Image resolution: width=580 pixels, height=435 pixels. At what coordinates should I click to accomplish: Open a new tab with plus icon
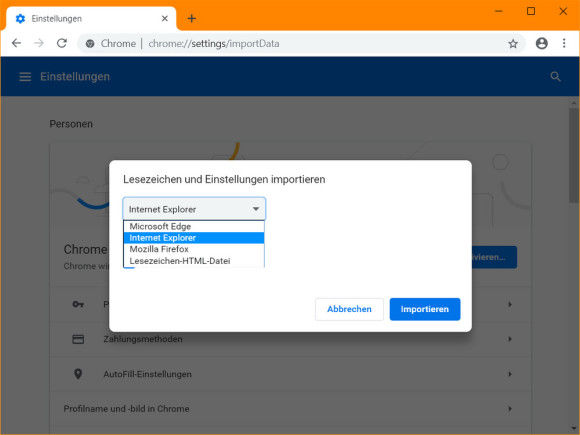(x=192, y=18)
